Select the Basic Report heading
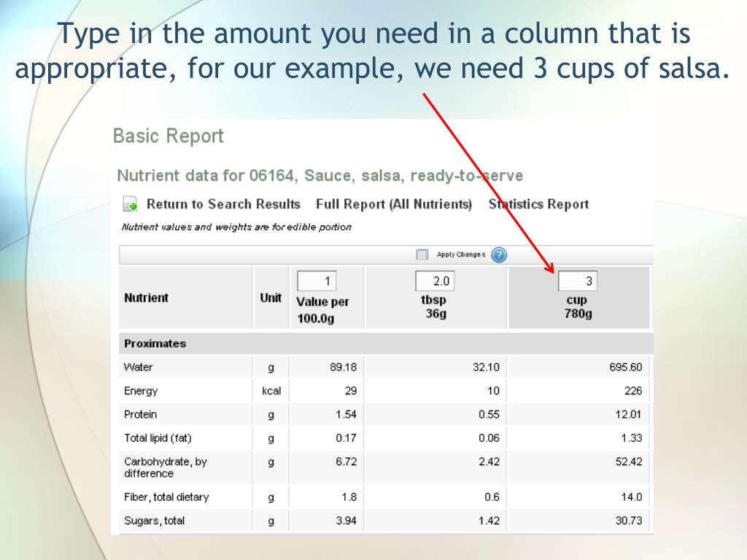Image resolution: width=747 pixels, height=560 pixels. 169,136
